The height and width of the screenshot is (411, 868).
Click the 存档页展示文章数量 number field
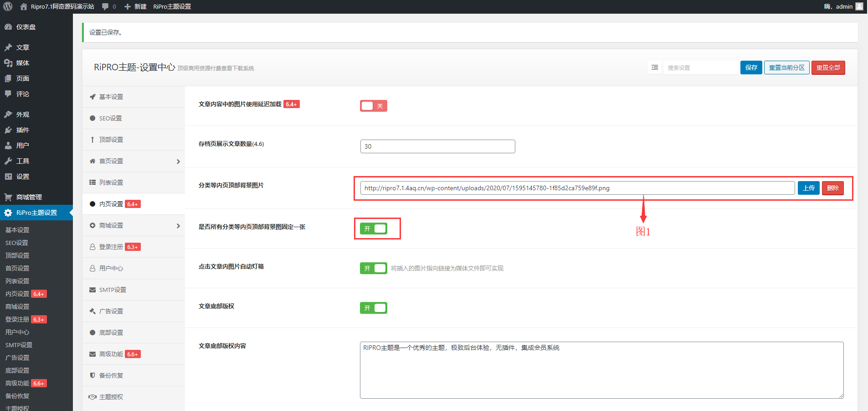pos(437,146)
